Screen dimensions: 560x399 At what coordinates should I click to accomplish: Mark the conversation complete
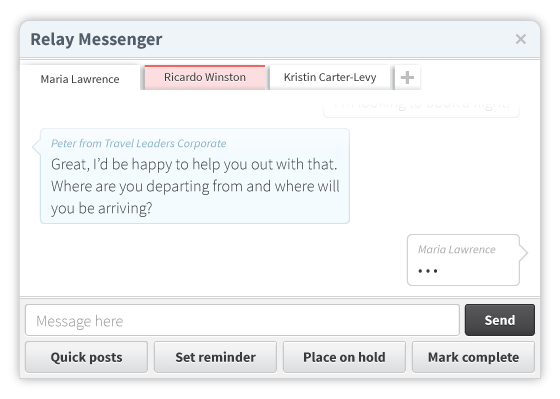(x=473, y=357)
